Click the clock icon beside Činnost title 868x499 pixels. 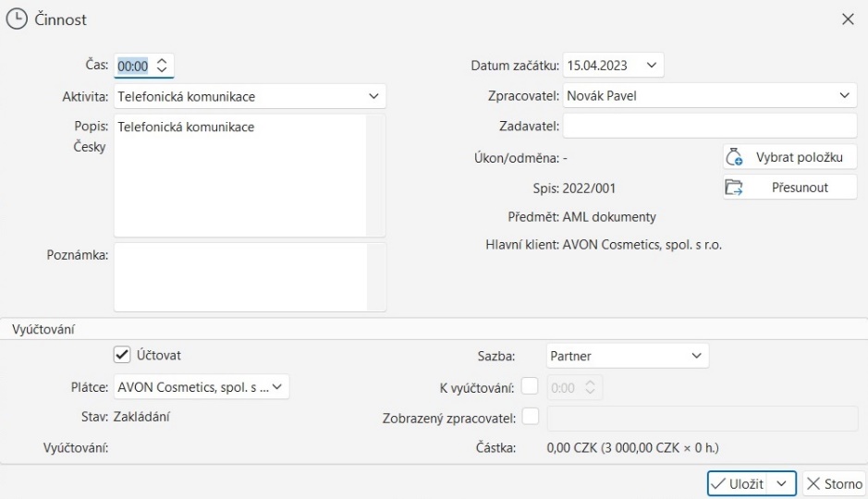click(17, 18)
